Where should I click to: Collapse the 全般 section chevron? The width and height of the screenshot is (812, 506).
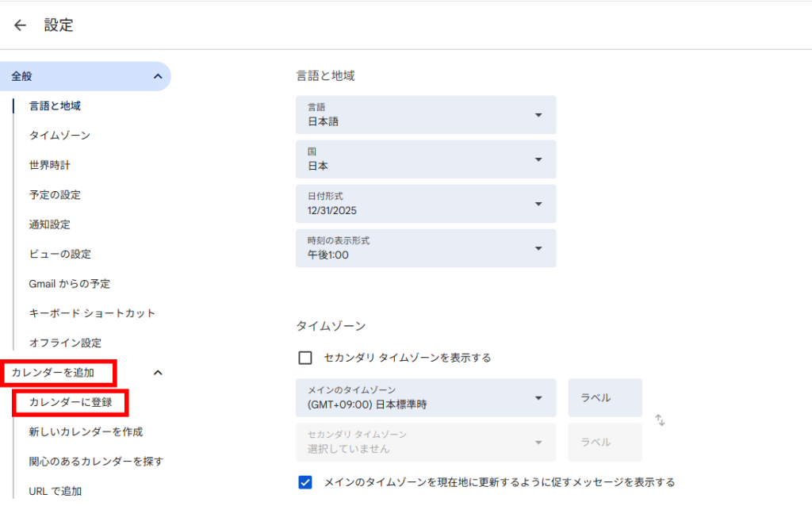(x=157, y=76)
